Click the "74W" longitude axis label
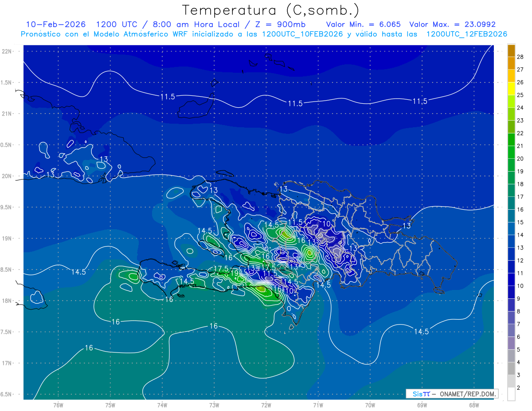 (x=162, y=405)
